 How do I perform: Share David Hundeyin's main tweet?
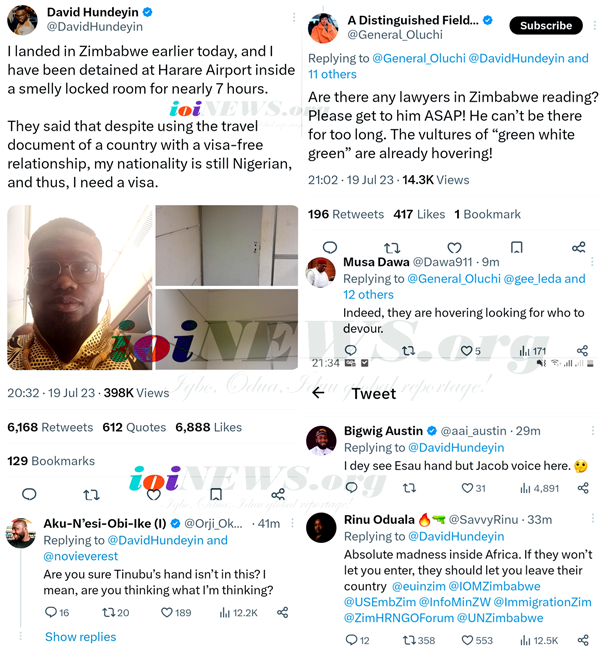point(278,494)
